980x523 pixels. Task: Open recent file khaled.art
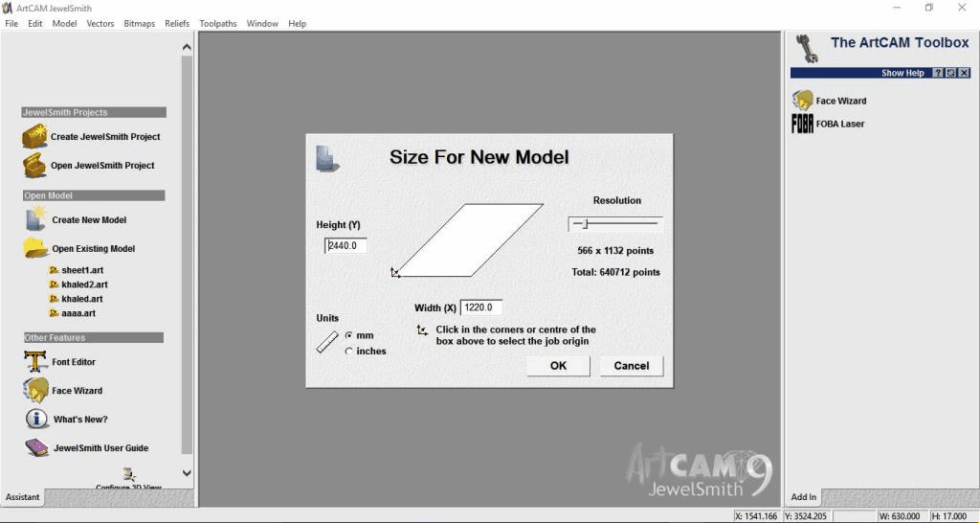click(82, 299)
